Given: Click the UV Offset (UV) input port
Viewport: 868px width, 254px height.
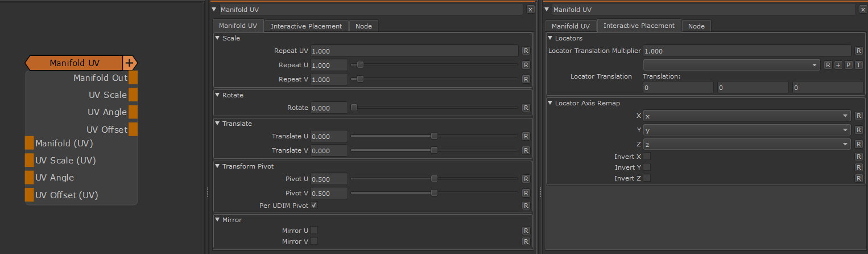Looking at the screenshot, I should click(29, 195).
